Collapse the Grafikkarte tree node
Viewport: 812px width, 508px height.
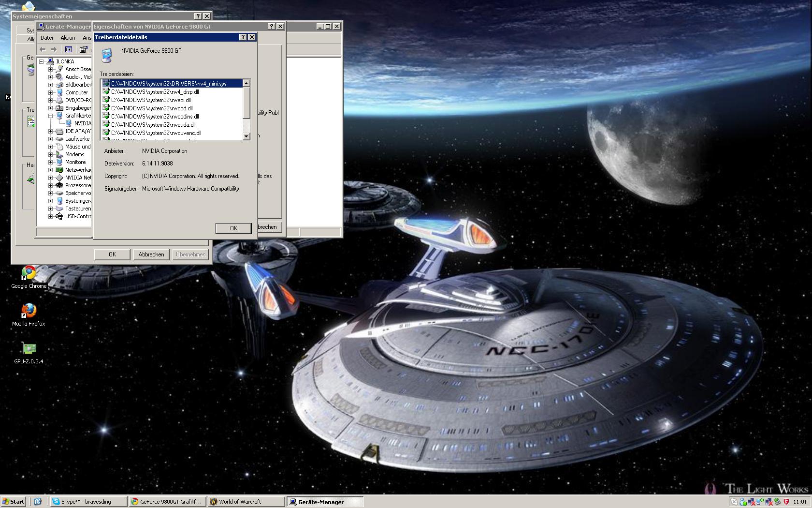tap(50, 116)
